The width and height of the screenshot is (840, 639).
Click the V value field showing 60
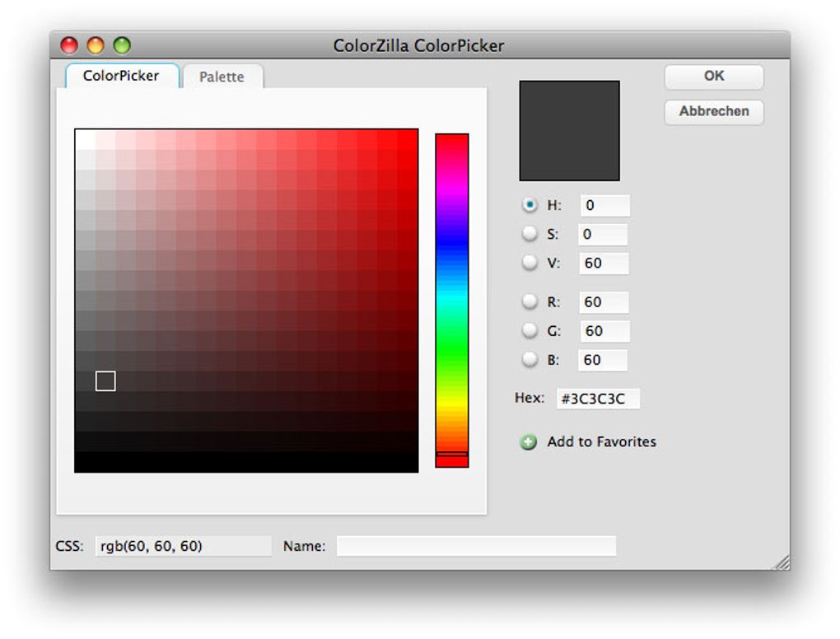click(x=603, y=263)
